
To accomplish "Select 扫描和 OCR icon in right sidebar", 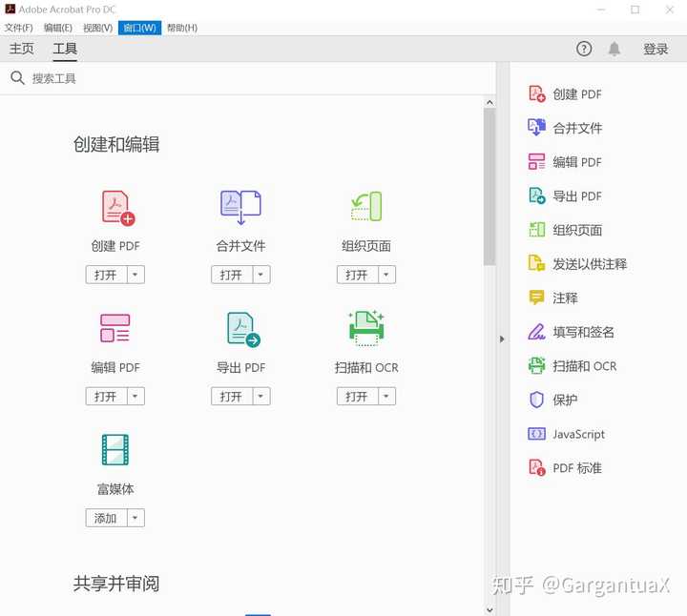I will pos(536,365).
